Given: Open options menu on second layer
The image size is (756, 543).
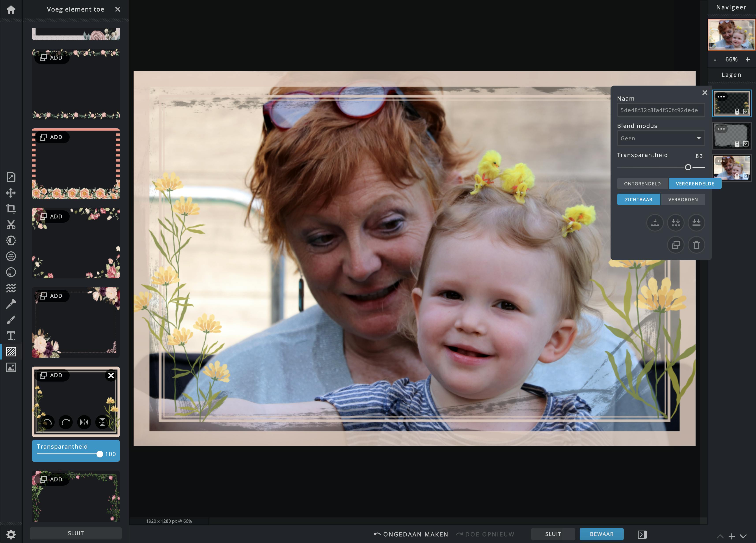Looking at the screenshot, I should [x=721, y=129].
